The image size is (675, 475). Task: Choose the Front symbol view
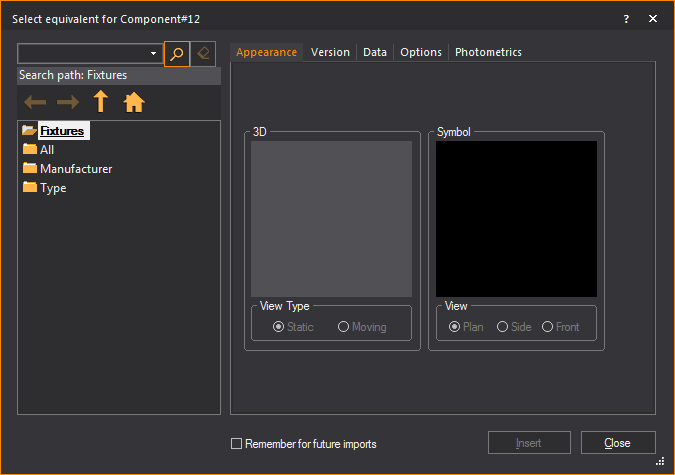(547, 327)
